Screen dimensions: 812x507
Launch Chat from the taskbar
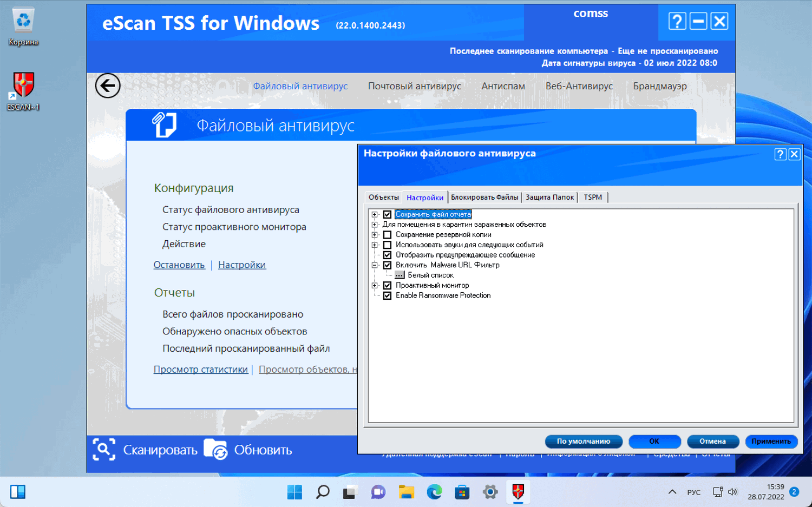(x=378, y=492)
